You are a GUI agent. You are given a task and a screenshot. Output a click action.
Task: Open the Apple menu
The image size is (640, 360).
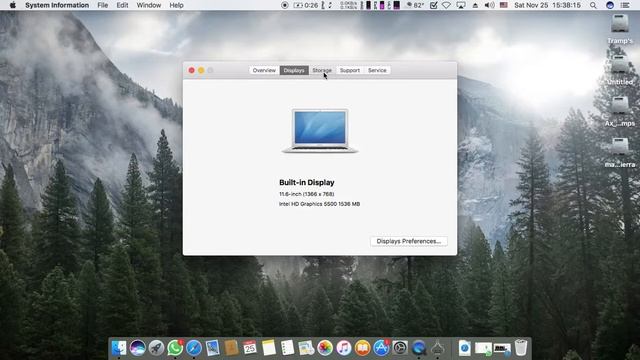click(x=12, y=5)
